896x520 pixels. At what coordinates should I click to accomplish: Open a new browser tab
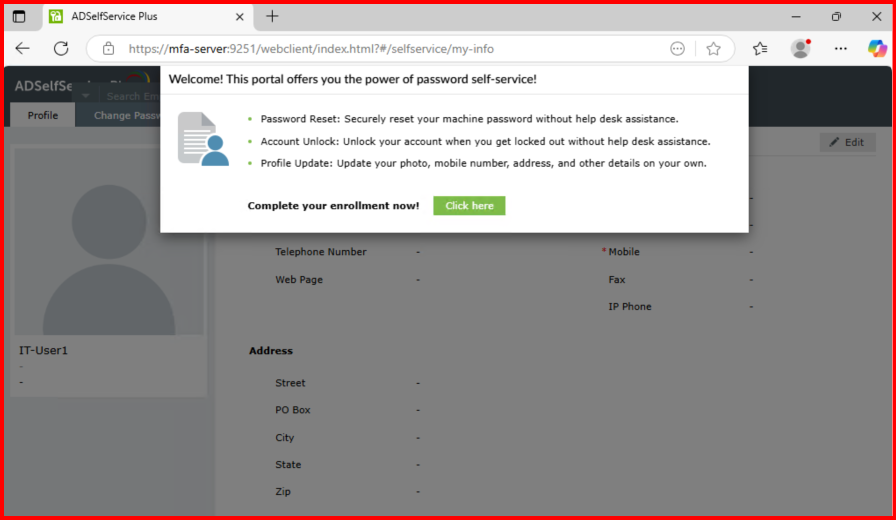tap(272, 16)
